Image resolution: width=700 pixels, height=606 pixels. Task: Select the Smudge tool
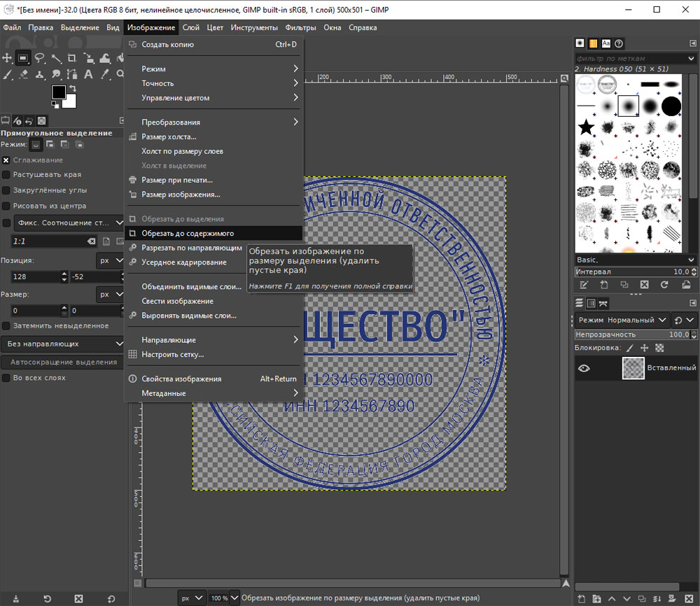click(56, 74)
